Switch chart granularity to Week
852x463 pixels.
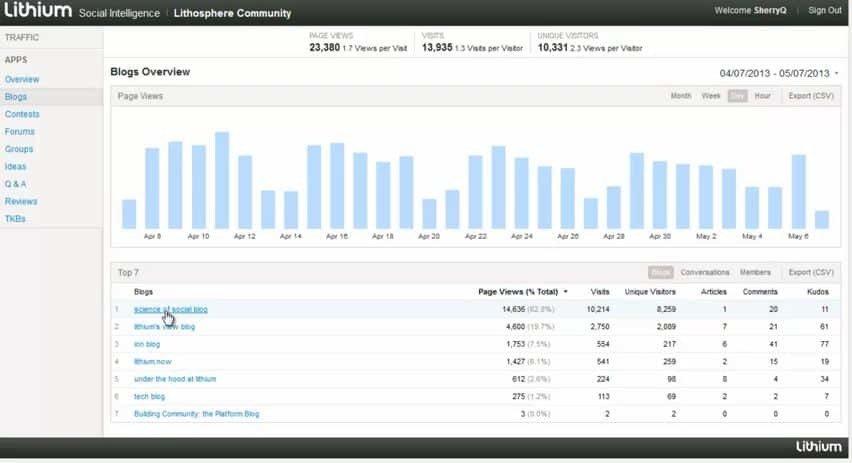711,96
